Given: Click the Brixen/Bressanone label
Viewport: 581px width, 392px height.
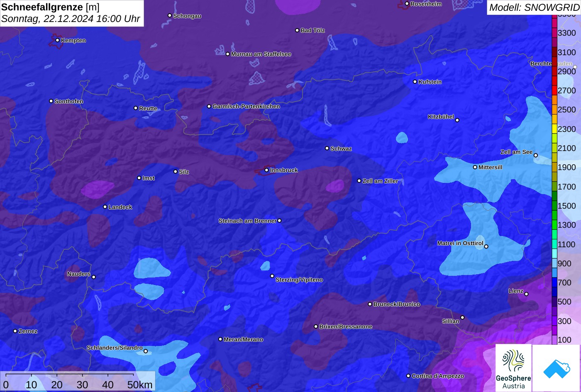Looking at the screenshot, I should pyautogui.click(x=346, y=327).
